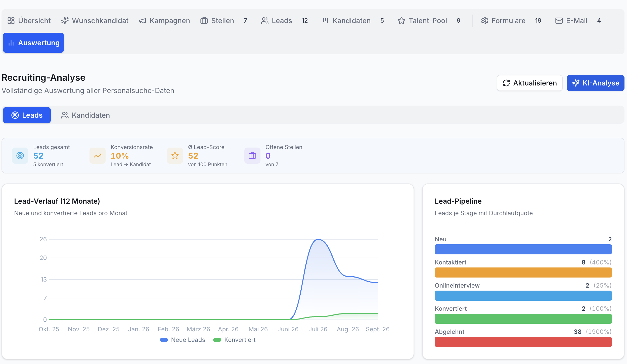
Task: Click the Kampagnen megaphone icon
Action: pos(143,21)
